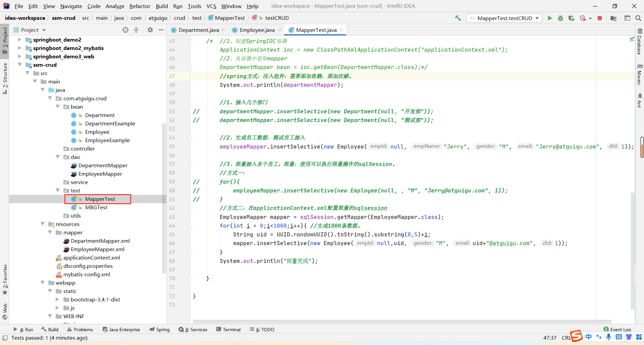The height and width of the screenshot is (345, 644).
Task: Collapse the dao package
Action: 58,157
